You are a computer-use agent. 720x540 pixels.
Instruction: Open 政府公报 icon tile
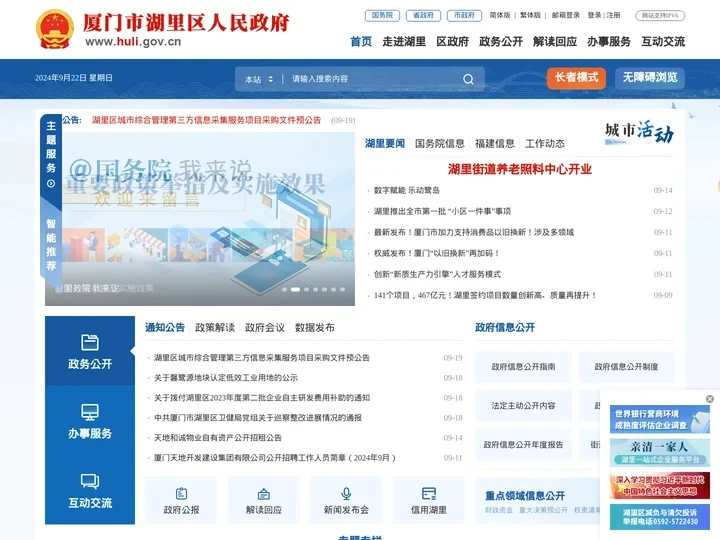point(181,500)
